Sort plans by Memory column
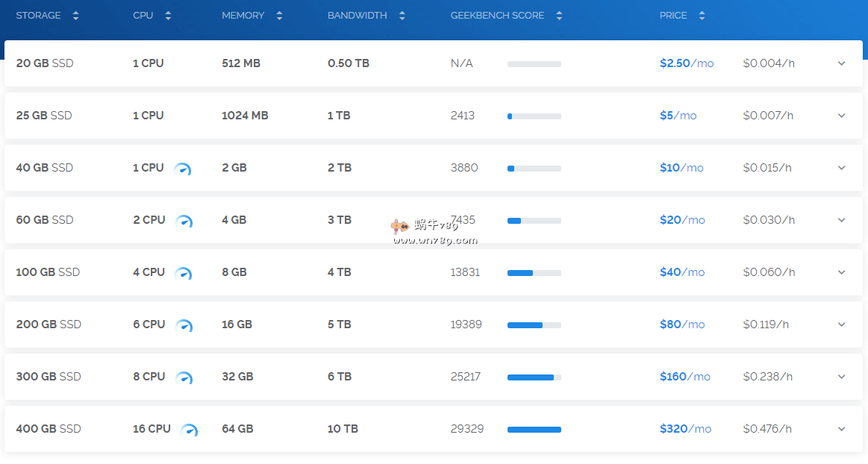Image resolution: width=868 pixels, height=464 pixels. [x=279, y=16]
